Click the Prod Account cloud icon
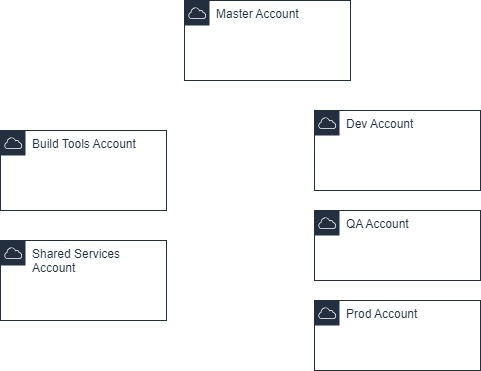This screenshot has height=371, width=481. [327, 313]
